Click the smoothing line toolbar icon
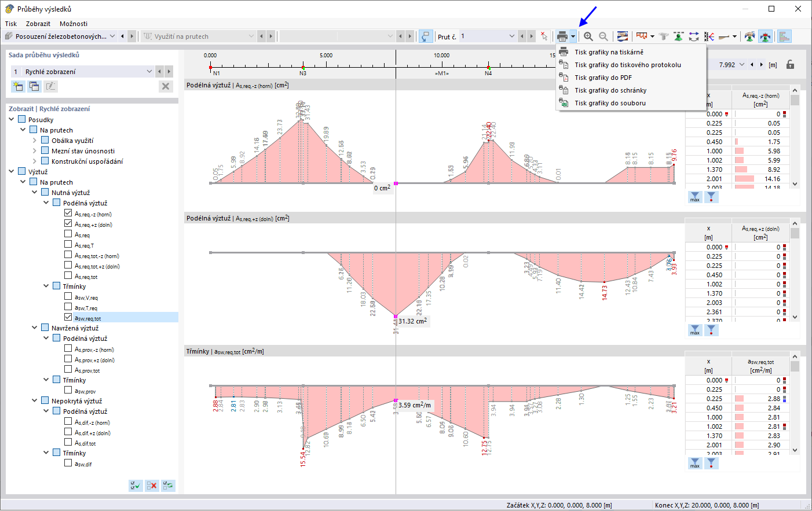Viewport: 812px width, 511px height. pos(724,36)
